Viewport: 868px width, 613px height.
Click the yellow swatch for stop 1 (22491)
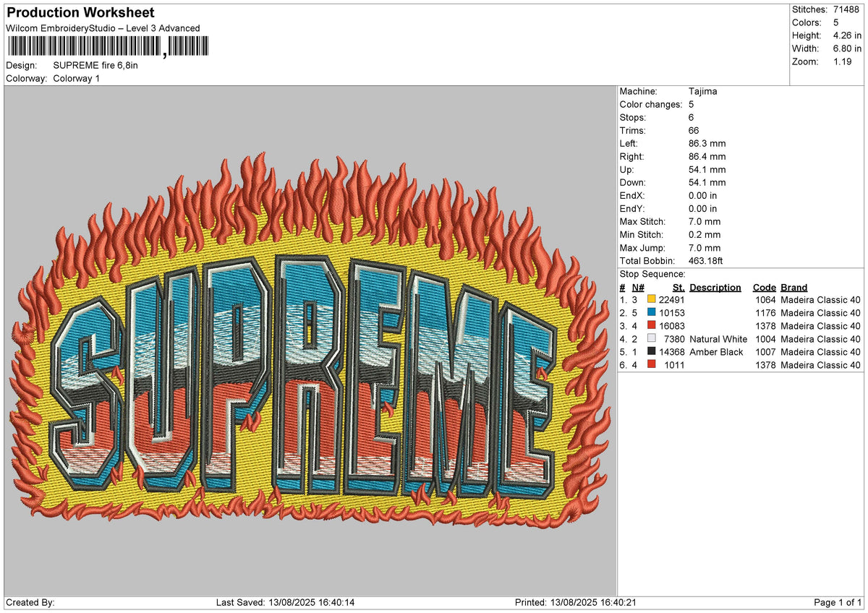click(x=651, y=300)
